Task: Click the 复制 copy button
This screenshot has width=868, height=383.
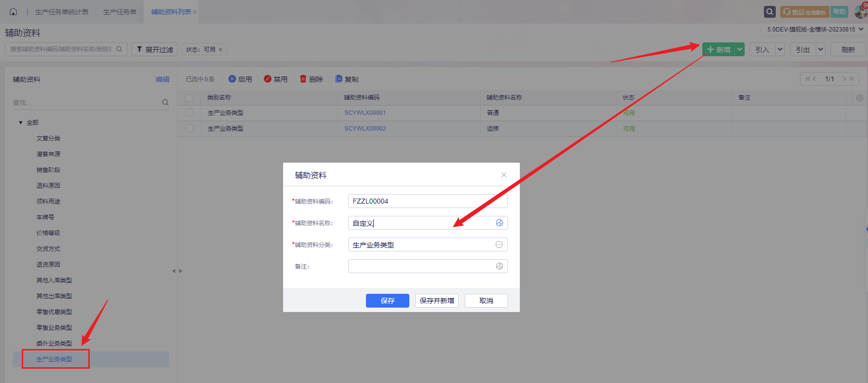Action: click(x=347, y=79)
